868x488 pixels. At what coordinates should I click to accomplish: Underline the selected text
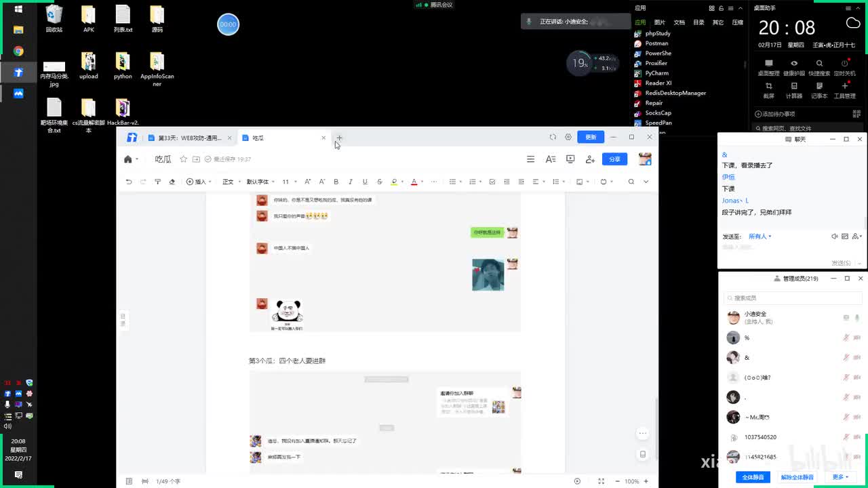tap(365, 182)
